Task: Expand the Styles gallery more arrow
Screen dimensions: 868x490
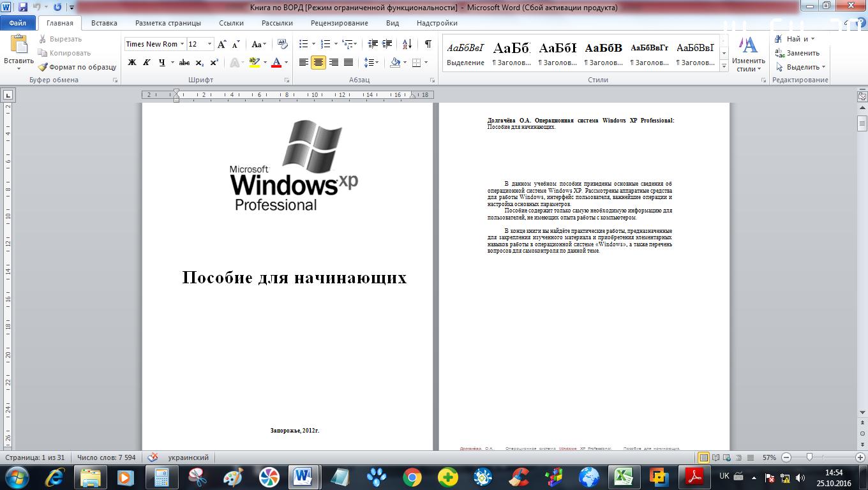Action: click(724, 66)
